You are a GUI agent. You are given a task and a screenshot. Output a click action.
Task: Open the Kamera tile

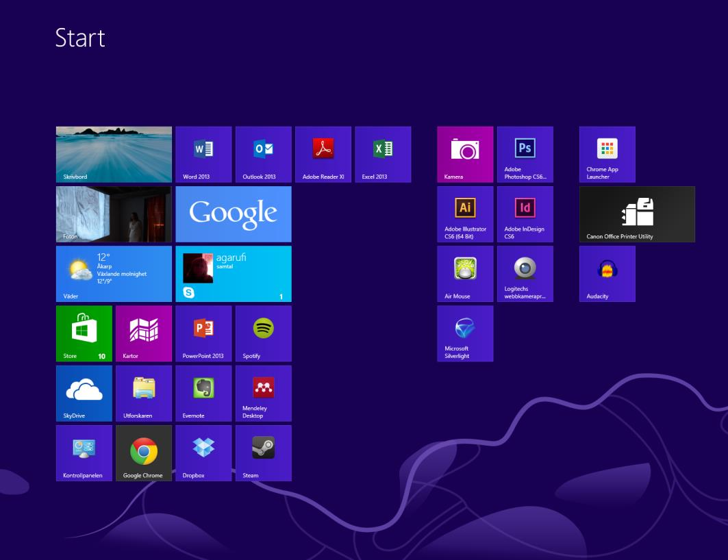click(x=465, y=155)
